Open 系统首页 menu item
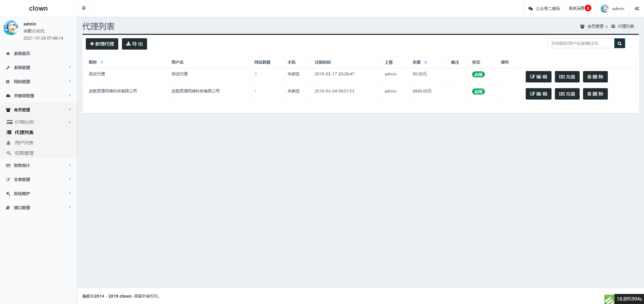The width and height of the screenshot is (644, 304). [39, 54]
